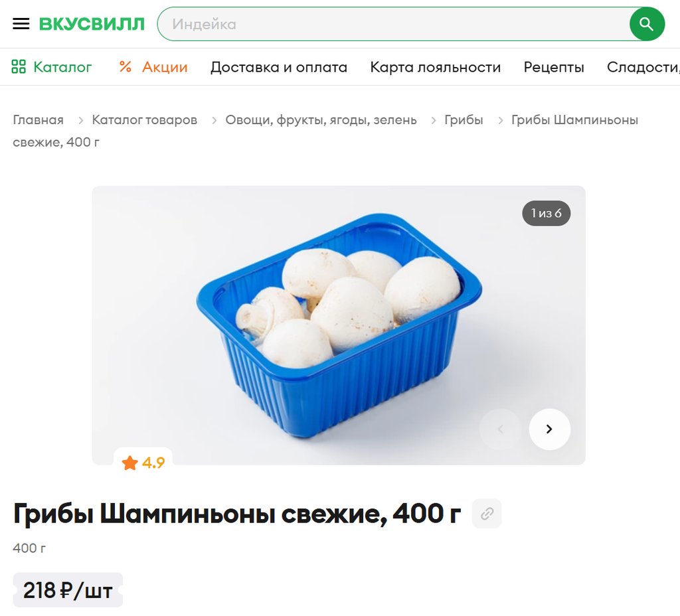This screenshot has width=680, height=616.
Task: Go to Рецепты section
Action: 554,67
